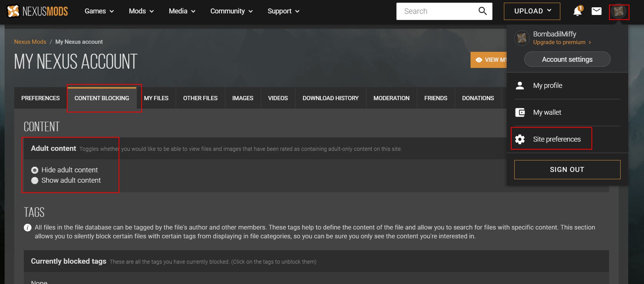The image size is (644, 284).
Task: Open the Moderation tab
Action: [x=391, y=98]
